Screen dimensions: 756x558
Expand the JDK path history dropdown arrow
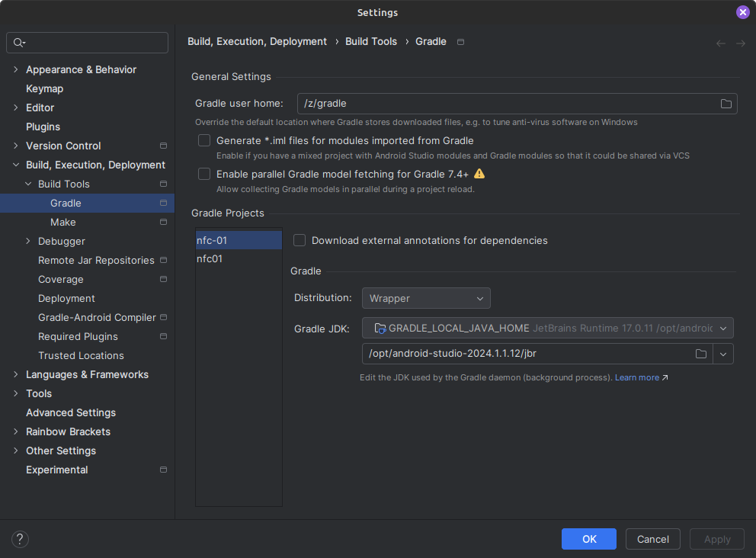point(722,354)
